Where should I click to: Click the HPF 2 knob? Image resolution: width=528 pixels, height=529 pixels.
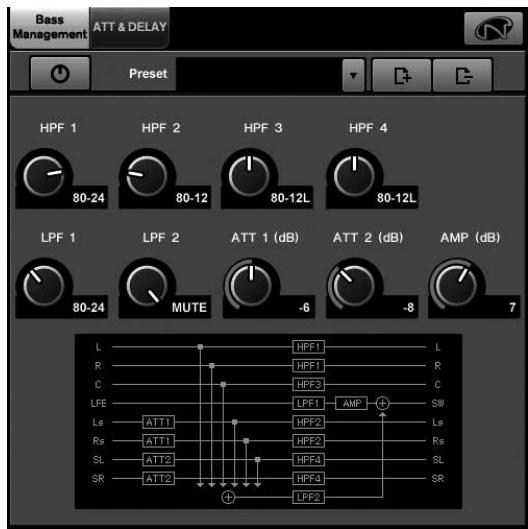click(147, 176)
